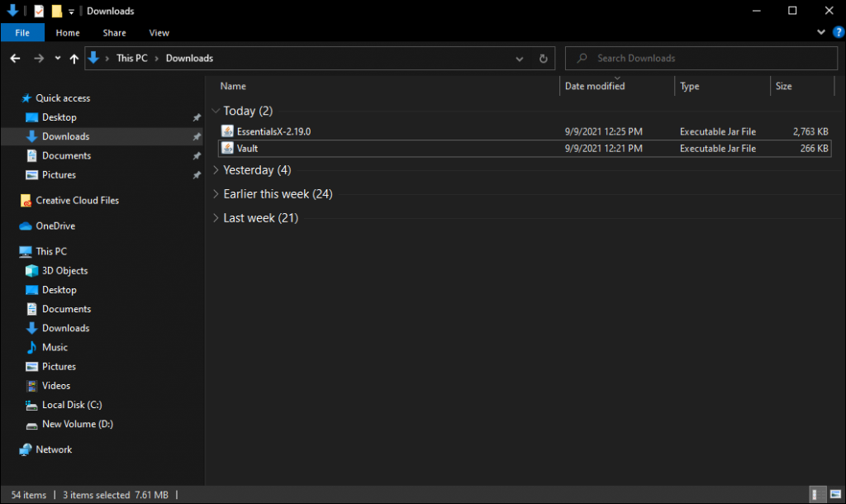This screenshot has height=504, width=846.
Task: Collapse the Today (2) group
Action: [216, 111]
